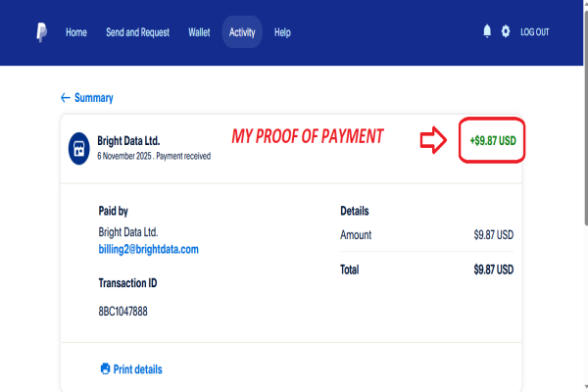Select the transaction ID 8BC1047888
This screenshot has width=588, height=392.
123,312
